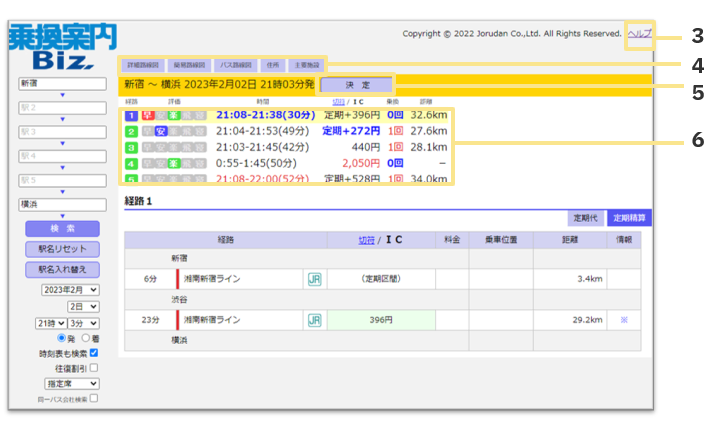Select the green route number 3 badge
Screen dimensions: 711x422
click(129, 146)
